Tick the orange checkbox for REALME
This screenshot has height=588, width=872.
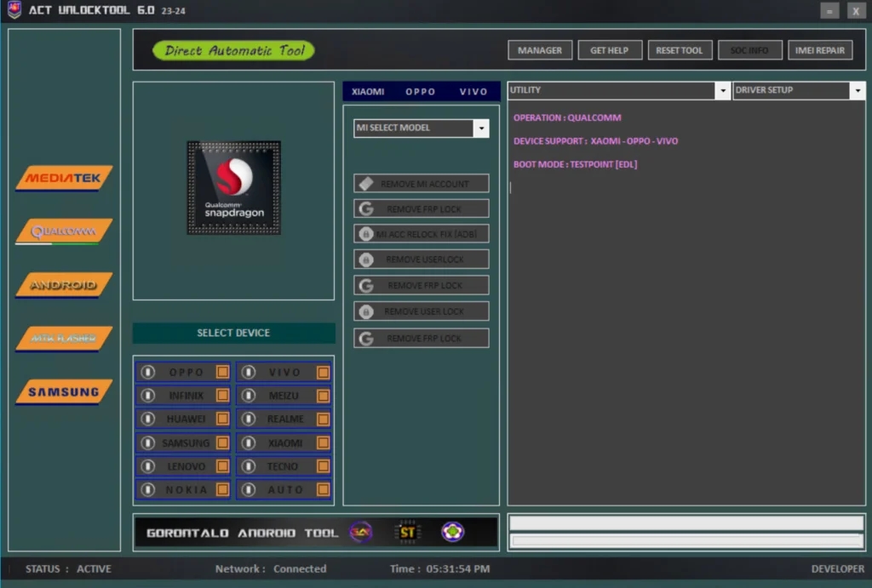[x=323, y=419]
